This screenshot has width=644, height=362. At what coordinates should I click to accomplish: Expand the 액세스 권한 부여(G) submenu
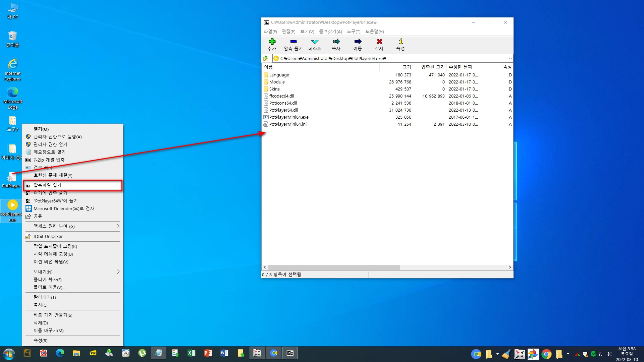coord(72,226)
